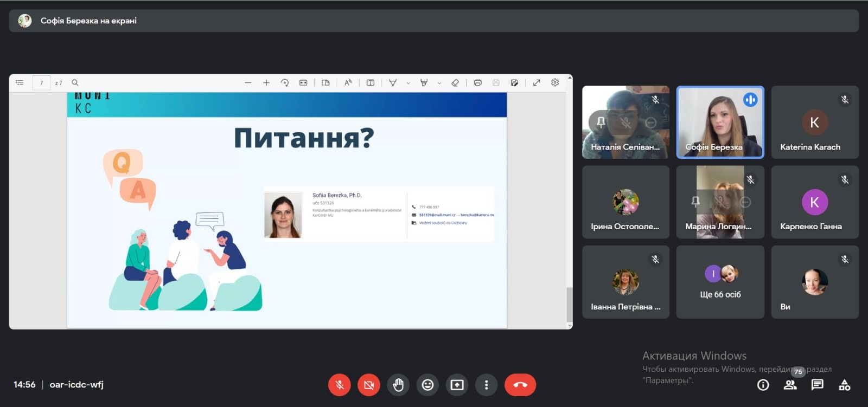Turn on your camera
The width and height of the screenshot is (868, 407).
369,385
